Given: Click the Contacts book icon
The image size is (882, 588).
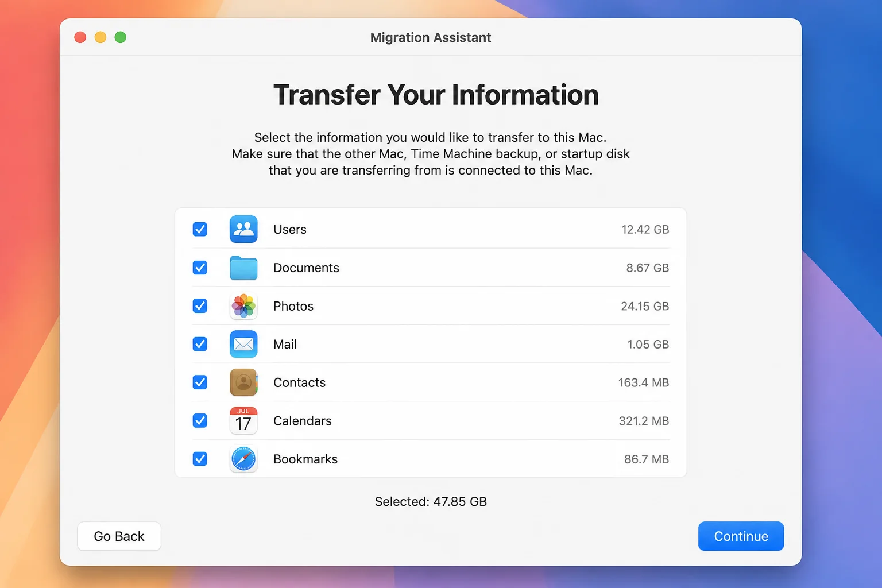Looking at the screenshot, I should point(243,382).
